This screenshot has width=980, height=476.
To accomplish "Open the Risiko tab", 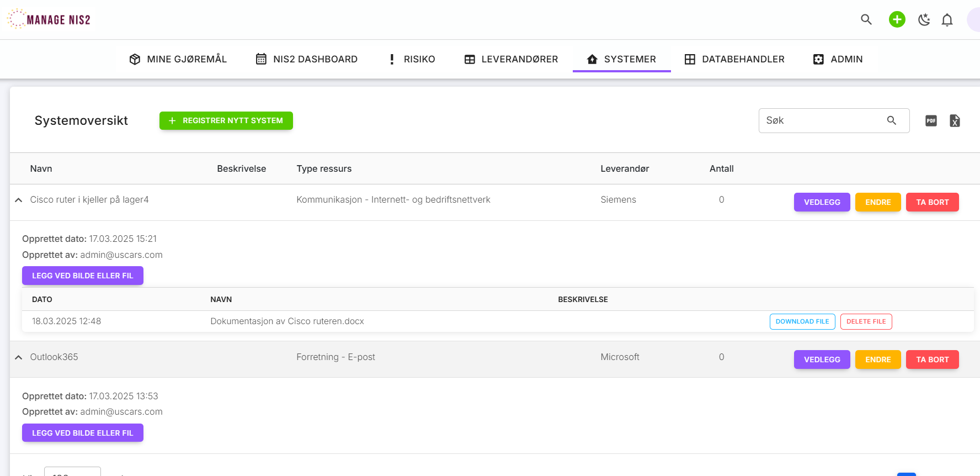I will point(412,59).
